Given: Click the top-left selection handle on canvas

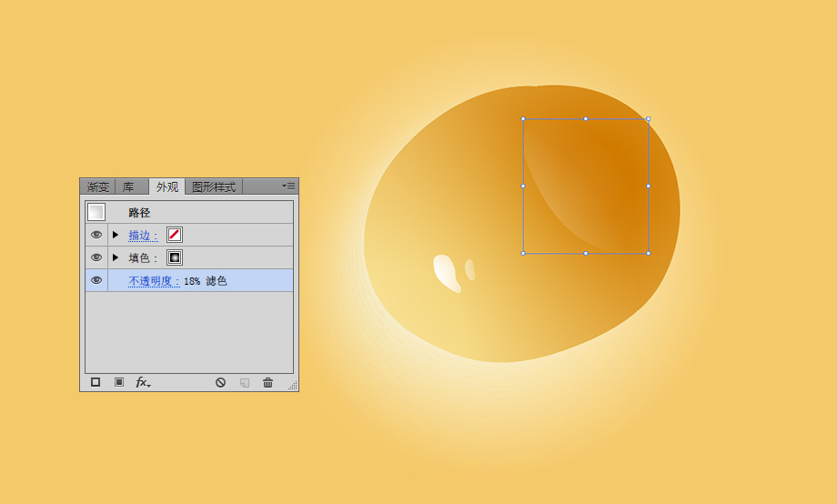Looking at the screenshot, I should point(523,119).
